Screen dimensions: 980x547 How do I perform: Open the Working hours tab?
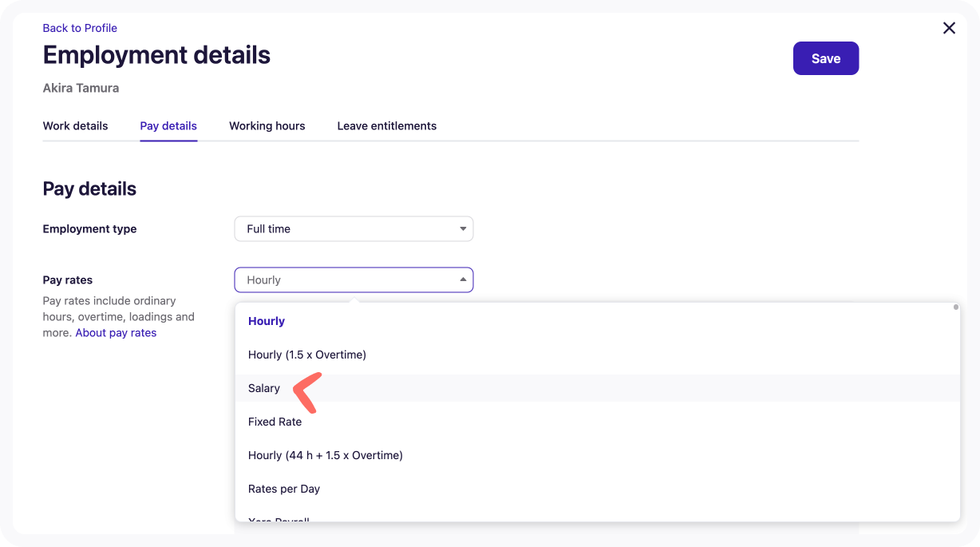267,126
